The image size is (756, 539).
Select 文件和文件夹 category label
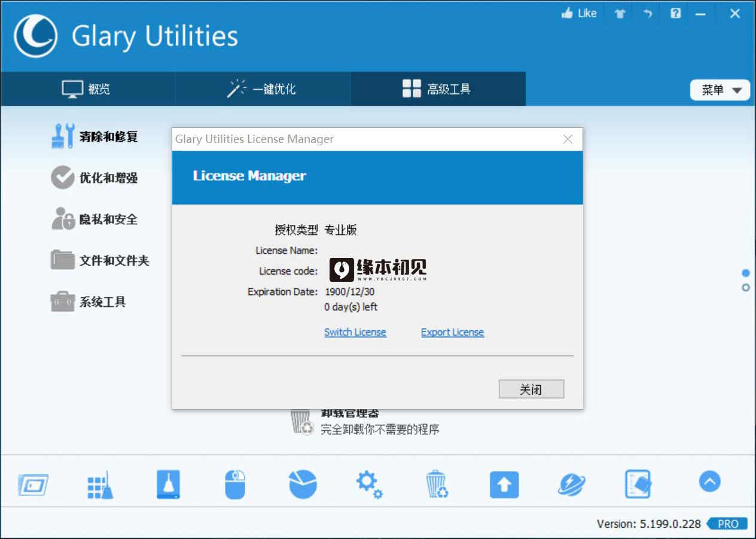pos(114,261)
